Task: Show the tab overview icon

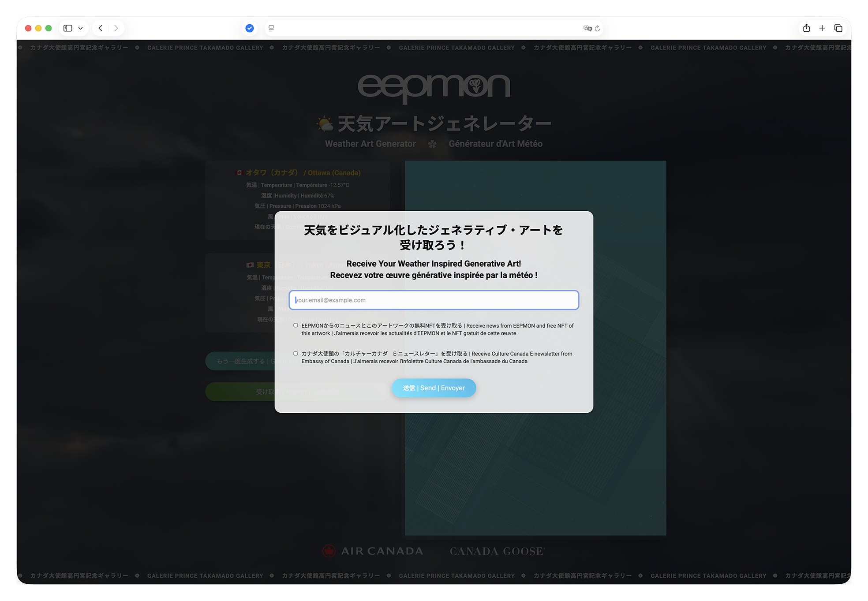Action: point(838,28)
